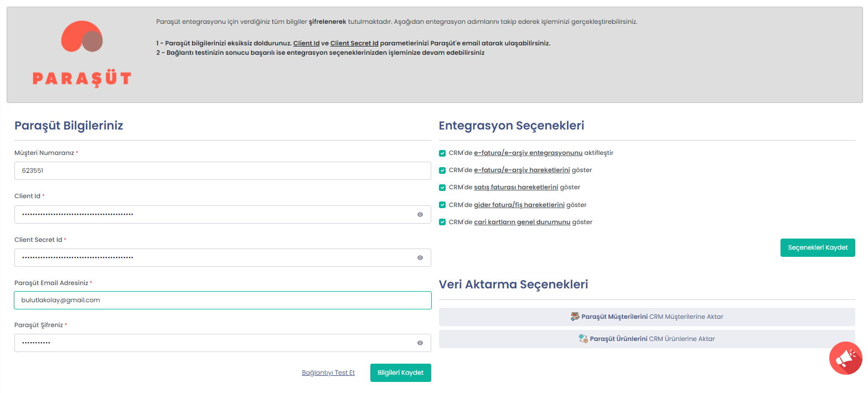Open the Bağlantıyı Test Et link
Viewport: 868px width, 393px height.
point(328,373)
